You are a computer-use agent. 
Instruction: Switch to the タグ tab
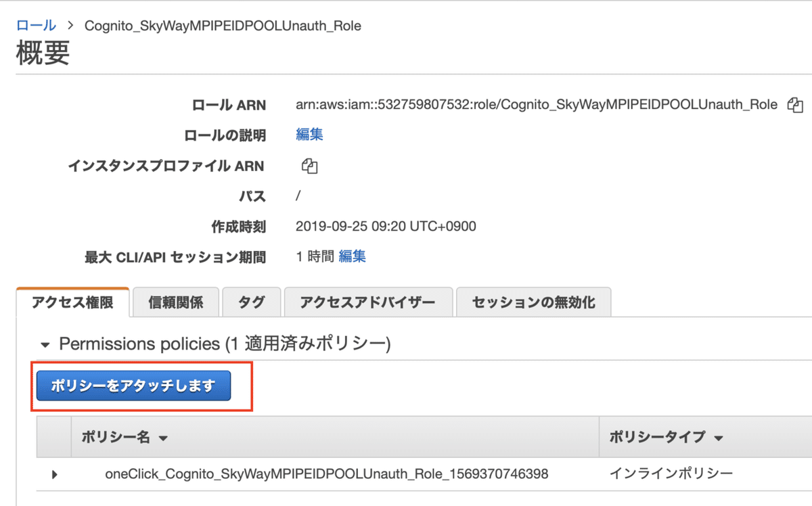coord(251,302)
